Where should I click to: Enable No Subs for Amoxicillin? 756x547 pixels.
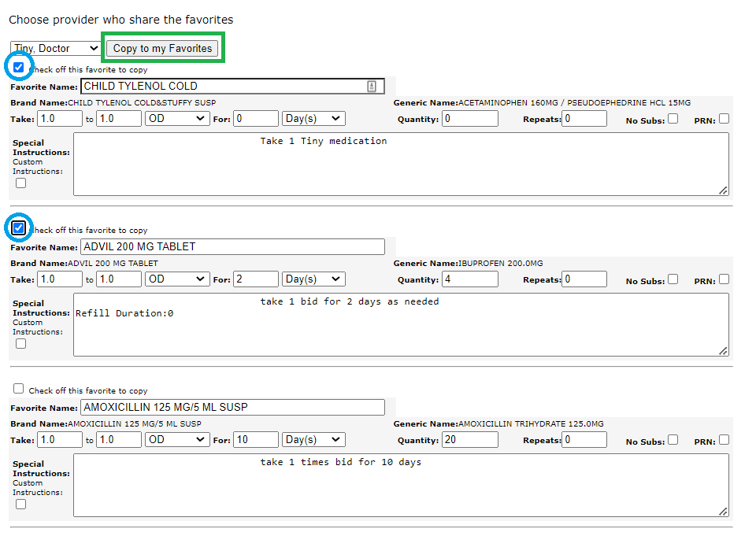pos(673,439)
